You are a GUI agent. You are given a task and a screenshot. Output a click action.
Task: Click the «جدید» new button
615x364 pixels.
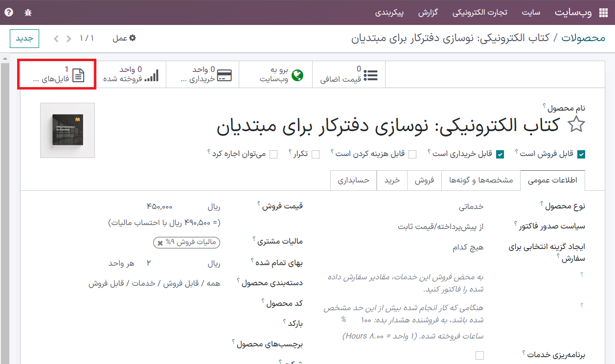click(24, 38)
